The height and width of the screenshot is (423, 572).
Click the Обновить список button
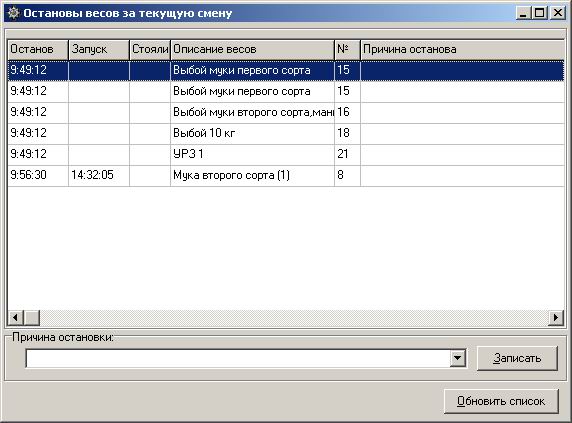pos(501,401)
